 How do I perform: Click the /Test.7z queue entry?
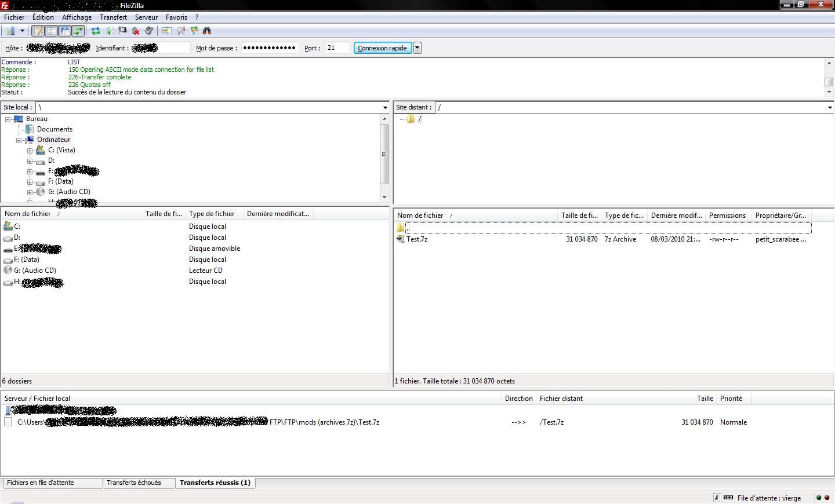tap(551, 422)
